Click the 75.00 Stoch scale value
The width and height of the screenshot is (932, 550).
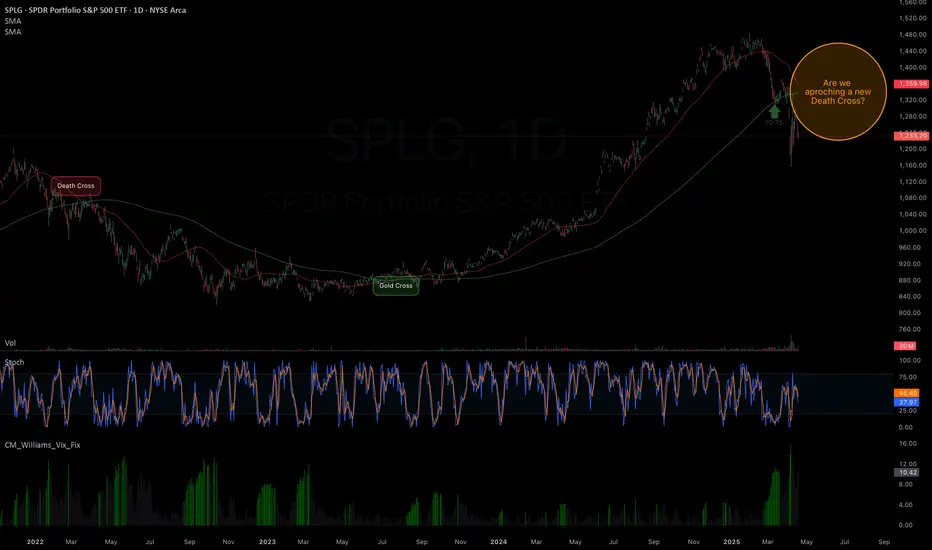click(x=908, y=377)
